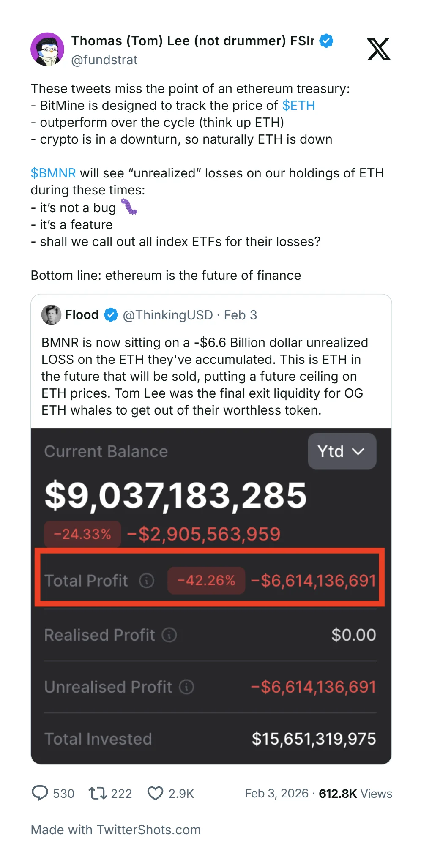
Task: Click the red -42.26% percentage badge
Action: tap(206, 580)
